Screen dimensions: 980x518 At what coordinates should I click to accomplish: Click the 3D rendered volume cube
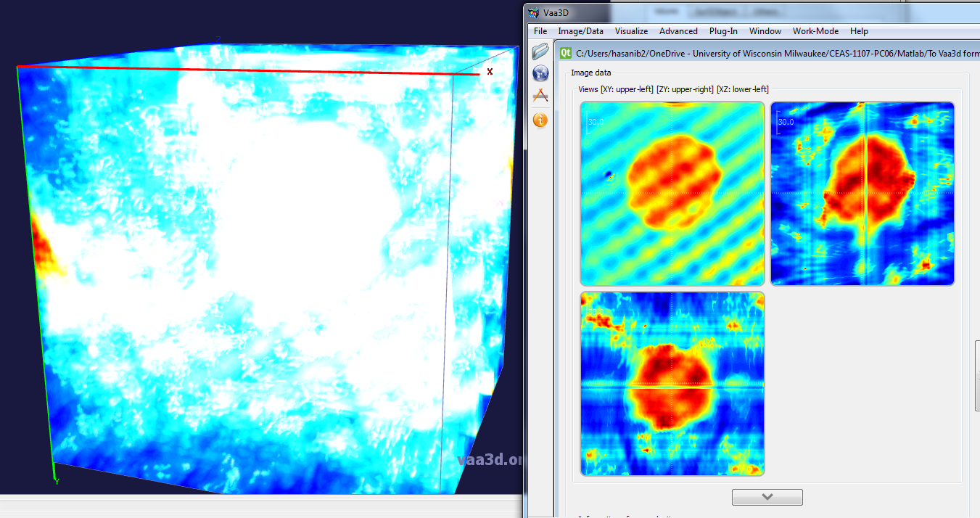pyautogui.click(x=261, y=276)
